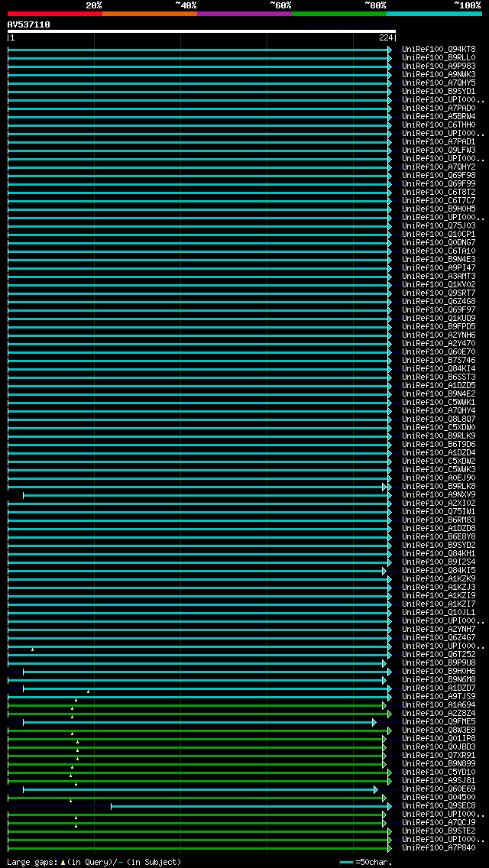
Task: Select the UniRef100_A9PI47 label
Action: [x=439, y=268]
